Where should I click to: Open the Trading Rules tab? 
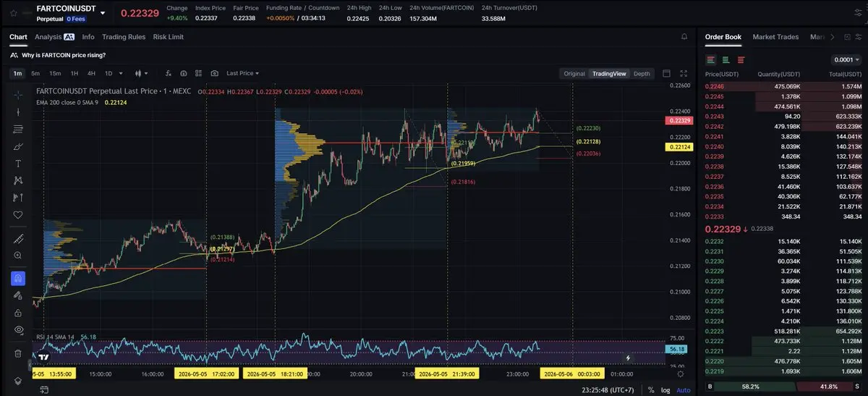point(124,37)
